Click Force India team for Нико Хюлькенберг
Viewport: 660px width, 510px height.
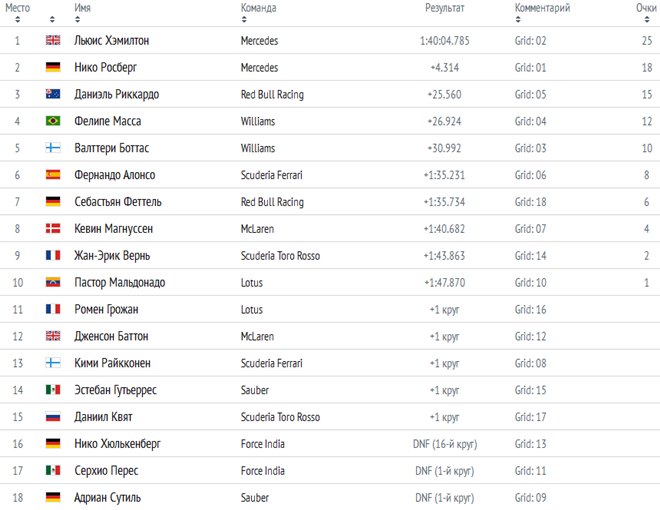tap(263, 444)
